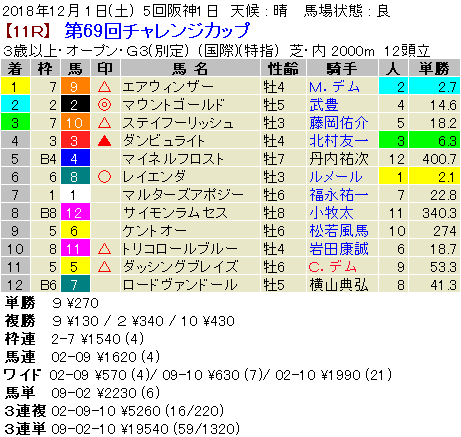Click horse name ダンビュライト

pos(163,141)
